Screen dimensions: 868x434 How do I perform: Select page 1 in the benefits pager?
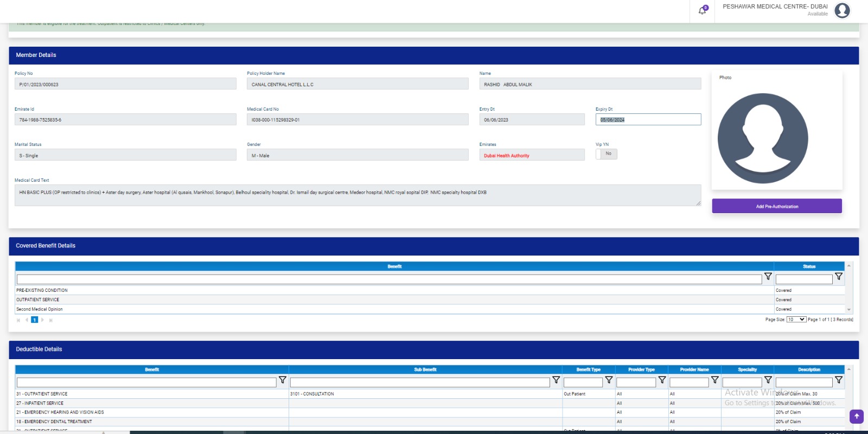pos(34,320)
